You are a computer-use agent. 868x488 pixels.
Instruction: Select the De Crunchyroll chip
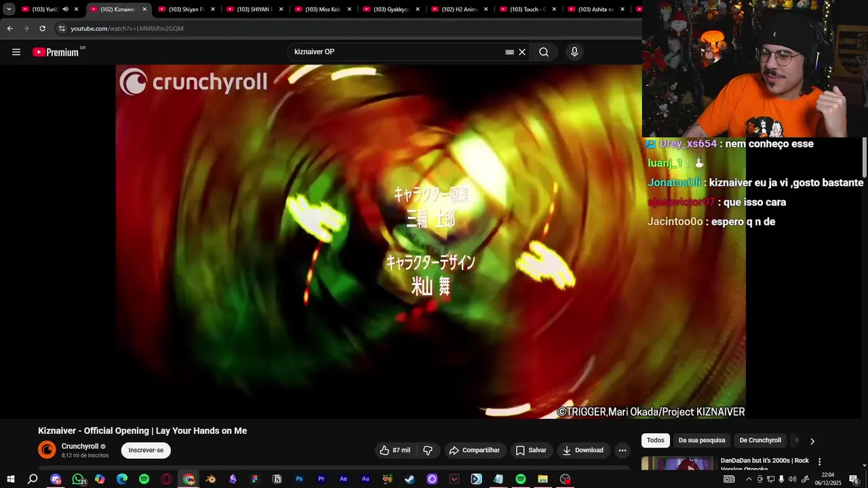(760, 441)
